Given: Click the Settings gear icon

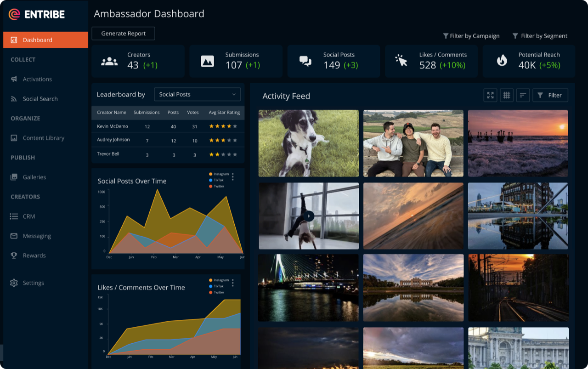Looking at the screenshot, I should coord(14,283).
